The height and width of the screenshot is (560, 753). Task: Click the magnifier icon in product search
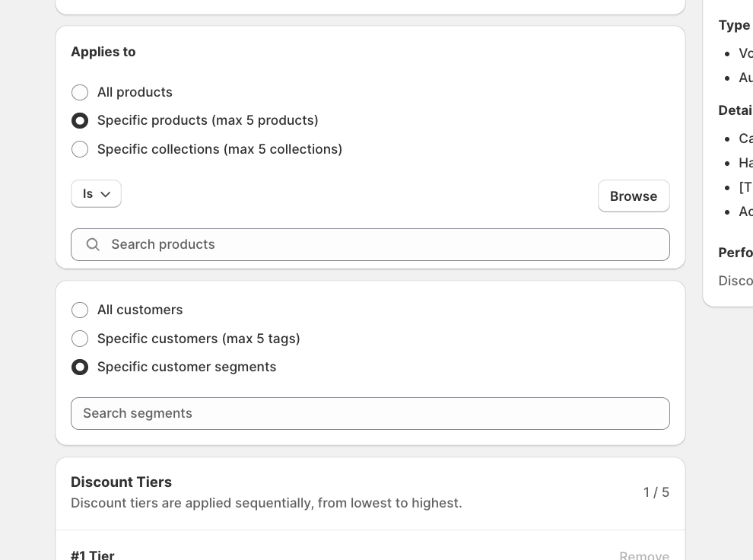click(x=93, y=244)
